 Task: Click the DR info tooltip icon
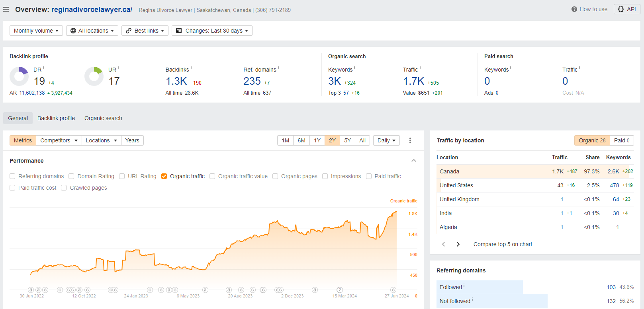[43, 68]
